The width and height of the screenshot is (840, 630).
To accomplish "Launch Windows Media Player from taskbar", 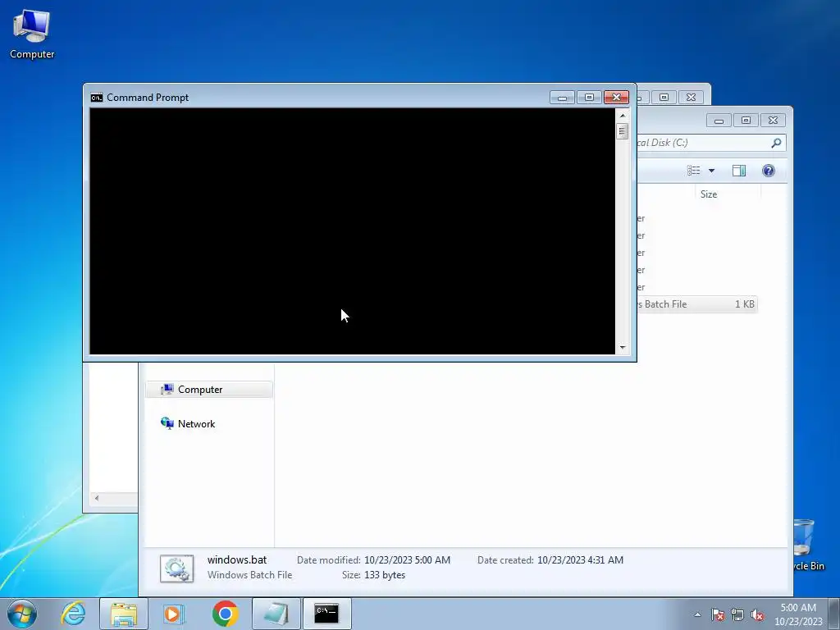I will pyautogui.click(x=174, y=614).
